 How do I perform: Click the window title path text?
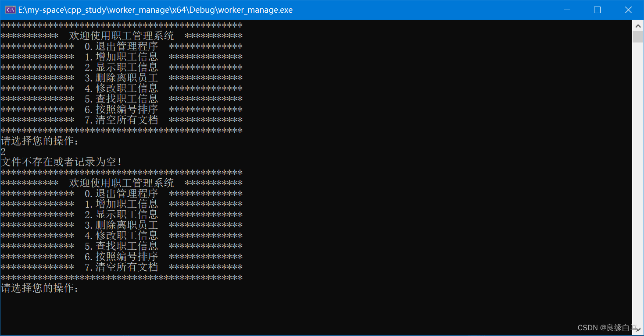pos(155,10)
